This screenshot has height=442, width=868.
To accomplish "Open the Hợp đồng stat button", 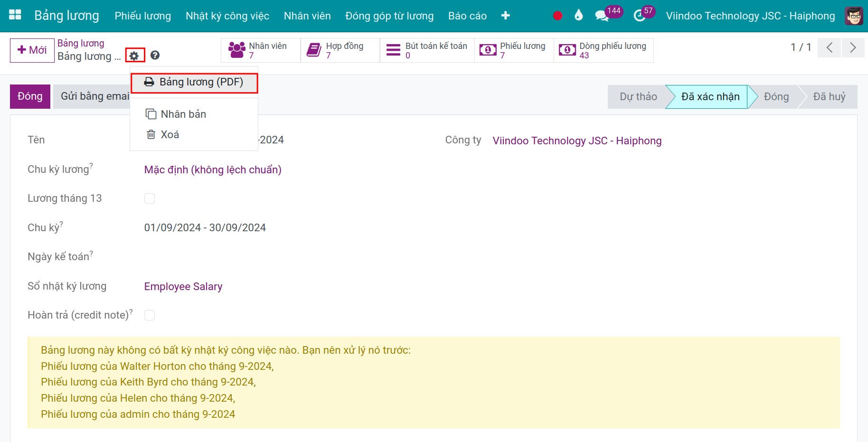I will [340, 50].
